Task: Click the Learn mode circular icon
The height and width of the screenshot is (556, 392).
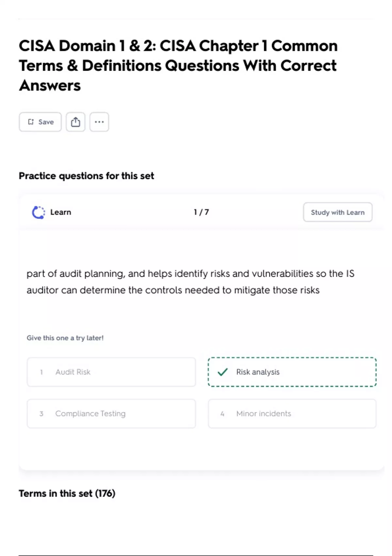Action: coord(38,212)
